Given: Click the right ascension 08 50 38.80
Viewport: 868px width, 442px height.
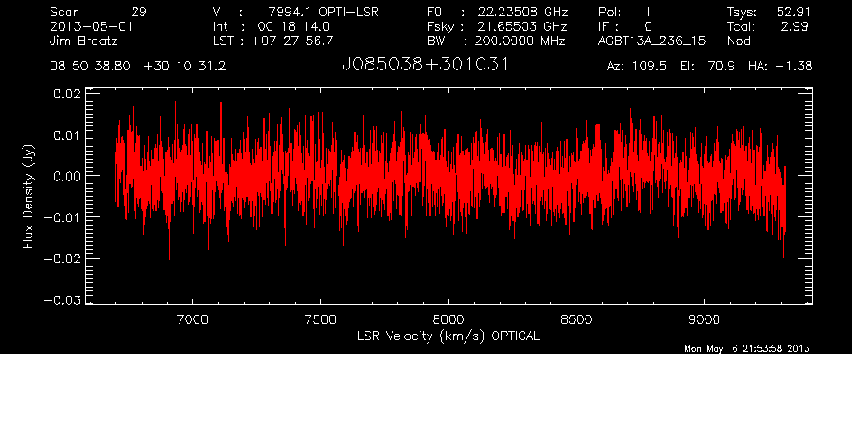Looking at the screenshot, I should (90, 67).
